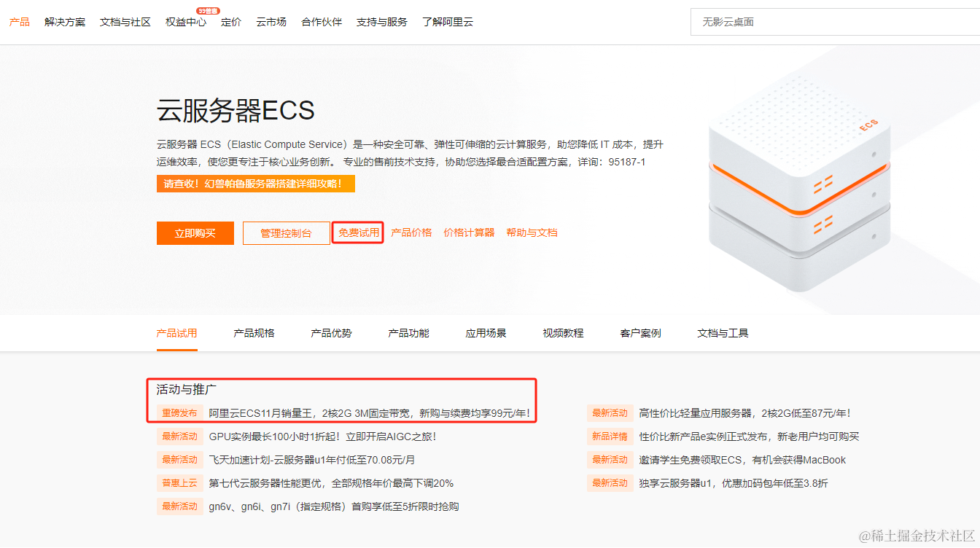Open the 云市场 menu item
Viewport: 980px width, 548px height.
271,22
